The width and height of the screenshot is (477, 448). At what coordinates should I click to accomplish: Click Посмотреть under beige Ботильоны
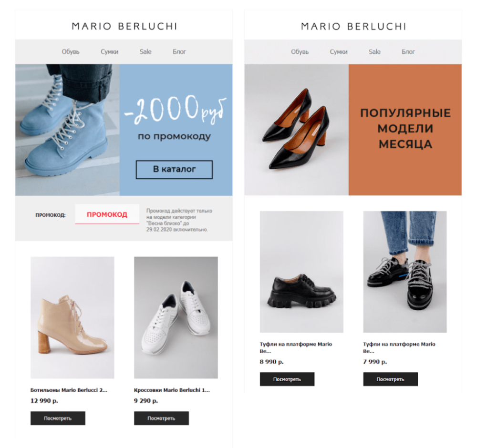[x=58, y=418]
